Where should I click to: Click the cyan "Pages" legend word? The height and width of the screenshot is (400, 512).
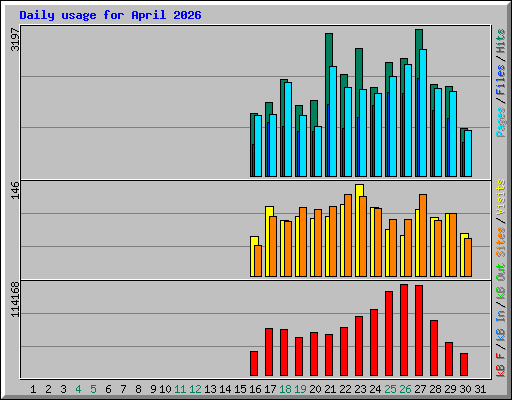tap(501, 122)
